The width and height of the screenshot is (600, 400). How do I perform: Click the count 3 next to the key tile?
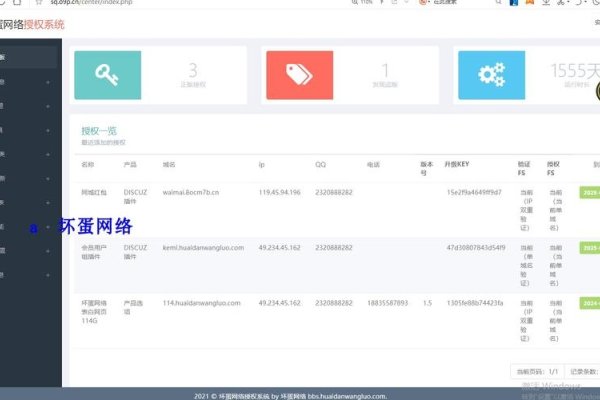(x=193, y=70)
